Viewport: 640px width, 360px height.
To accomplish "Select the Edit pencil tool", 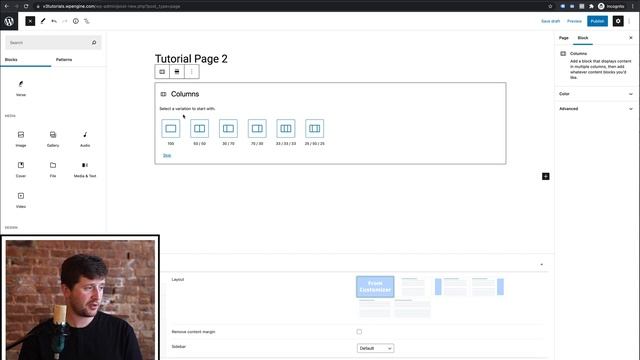I will tap(43, 21).
